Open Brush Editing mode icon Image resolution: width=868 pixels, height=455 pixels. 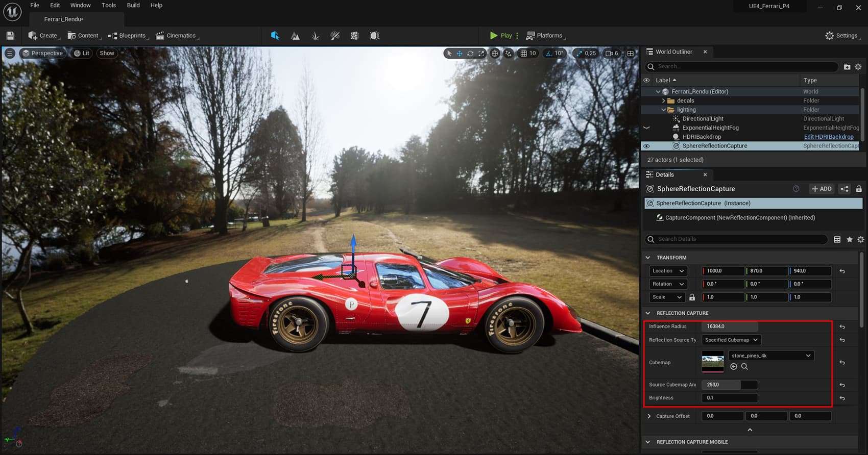coord(375,36)
